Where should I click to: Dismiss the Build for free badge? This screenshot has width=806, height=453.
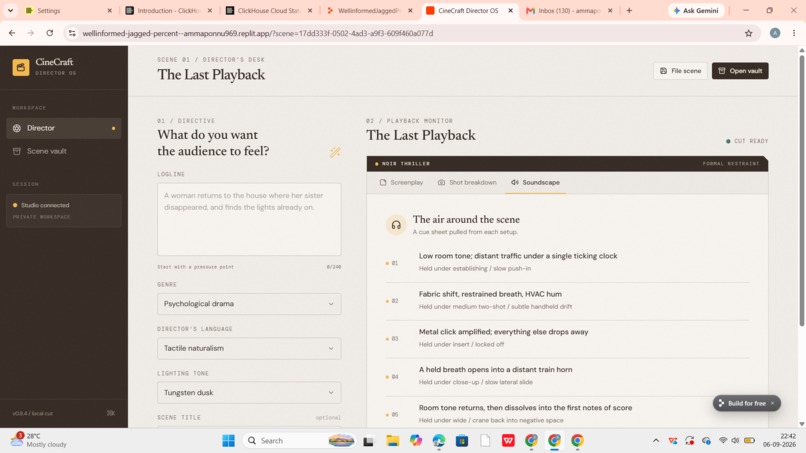[772, 403]
